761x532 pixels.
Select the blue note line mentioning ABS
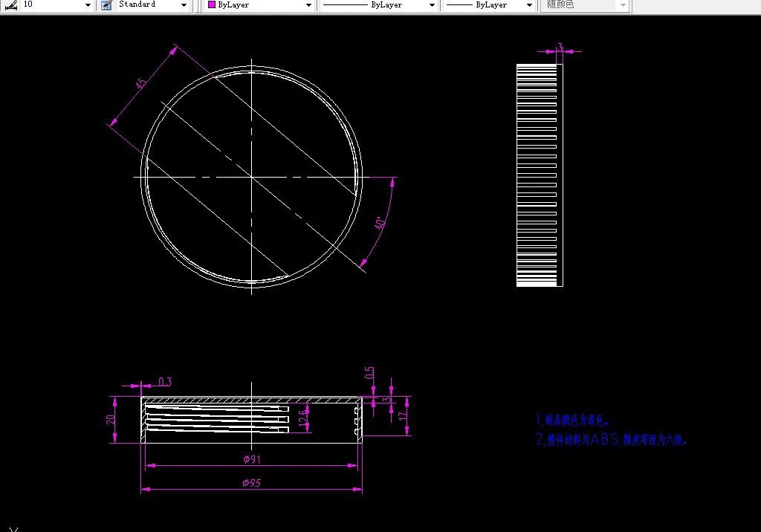(611, 440)
